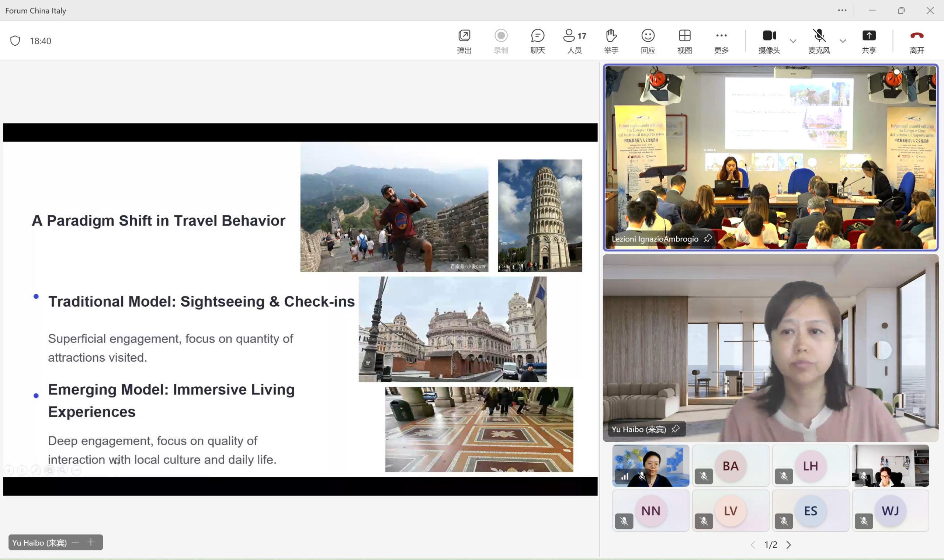Select the Lezioni IgnazioAmbrogio room video
The width and height of the screenshot is (944, 560).
pos(770,157)
